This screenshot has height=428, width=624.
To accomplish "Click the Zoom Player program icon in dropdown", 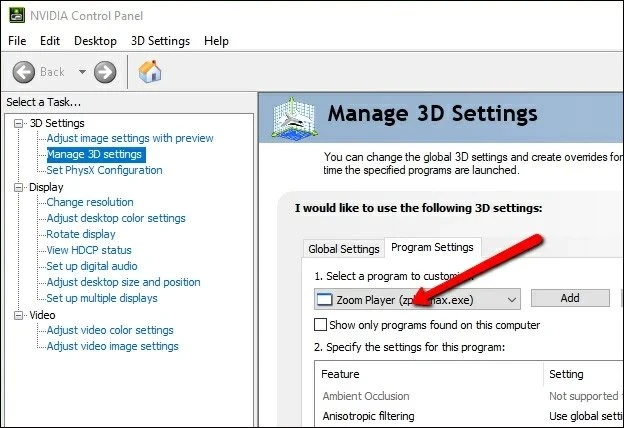I will (x=324, y=299).
